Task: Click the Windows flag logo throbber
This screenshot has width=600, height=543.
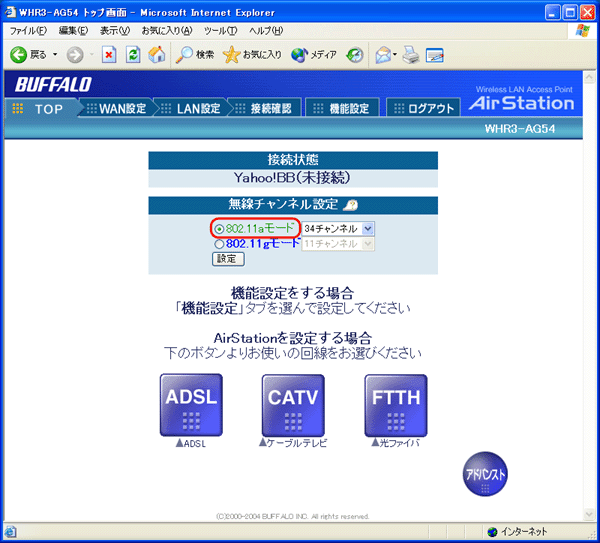Action: pos(582,31)
